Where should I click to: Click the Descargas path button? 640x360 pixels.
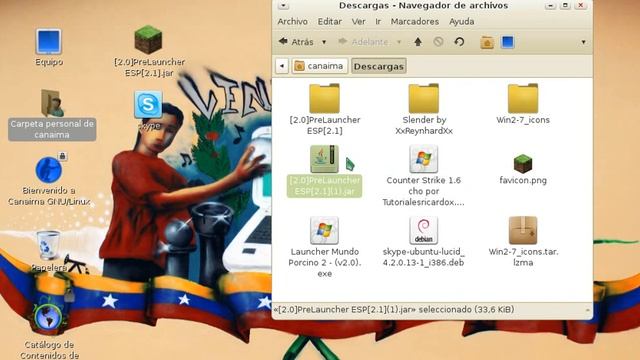[379, 66]
